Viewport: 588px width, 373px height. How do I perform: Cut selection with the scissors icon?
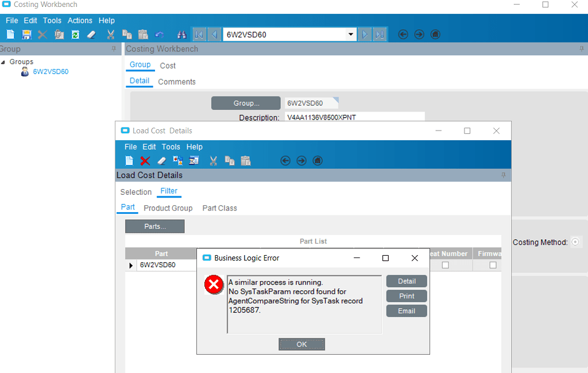110,34
